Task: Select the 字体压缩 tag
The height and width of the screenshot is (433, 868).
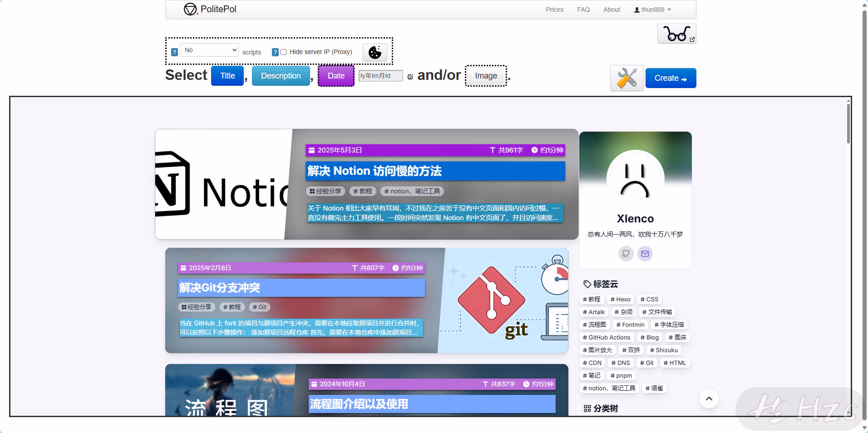Action: [669, 325]
